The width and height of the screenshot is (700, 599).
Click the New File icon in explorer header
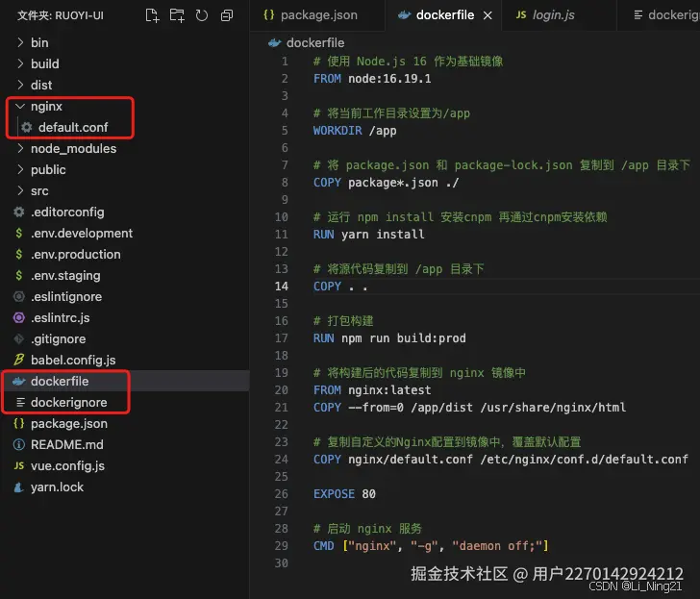tap(152, 15)
